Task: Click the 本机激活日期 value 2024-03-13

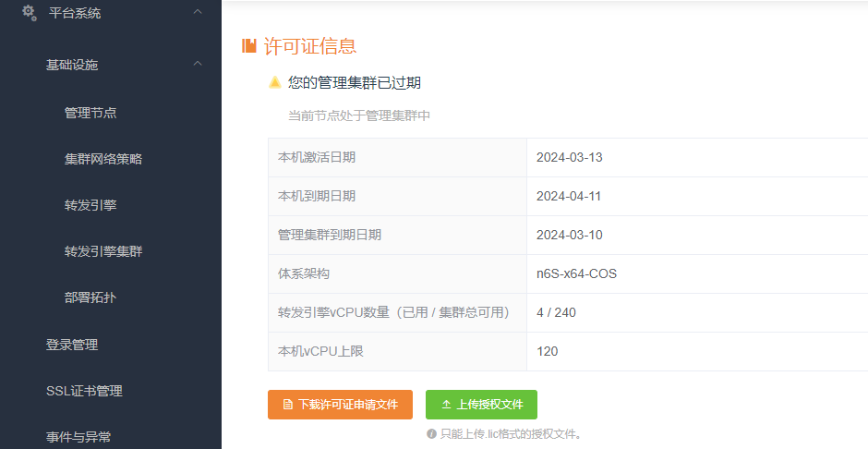Action: click(x=569, y=157)
